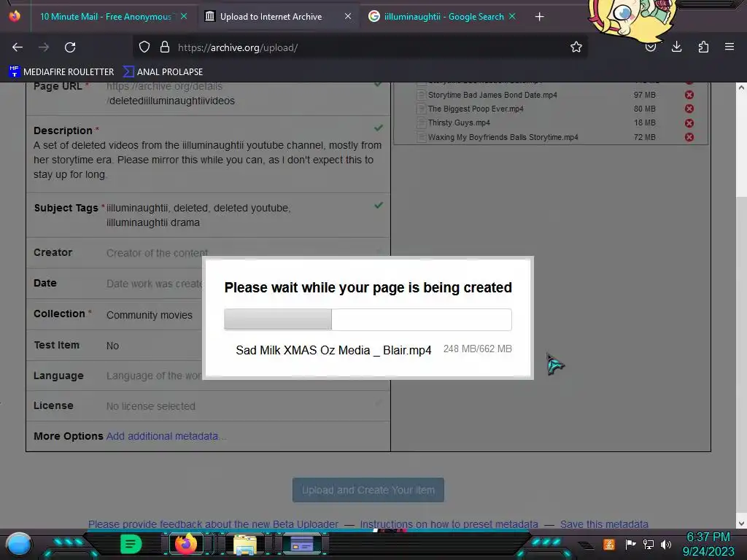
Task: Close the Google Search tab
Action: click(x=512, y=17)
